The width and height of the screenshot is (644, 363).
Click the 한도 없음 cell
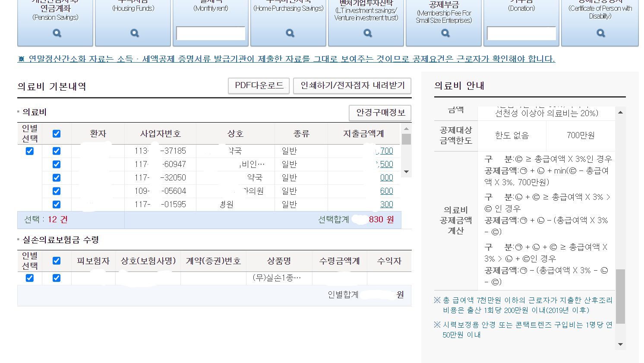click(512, 136)
